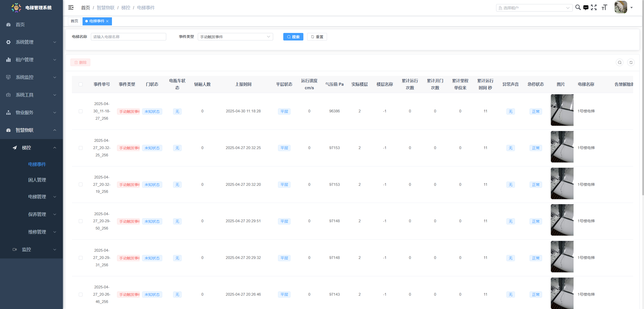644x309 pixels.
Task: Toggle the select-all checkbox in table header
Action: [80, 84]
